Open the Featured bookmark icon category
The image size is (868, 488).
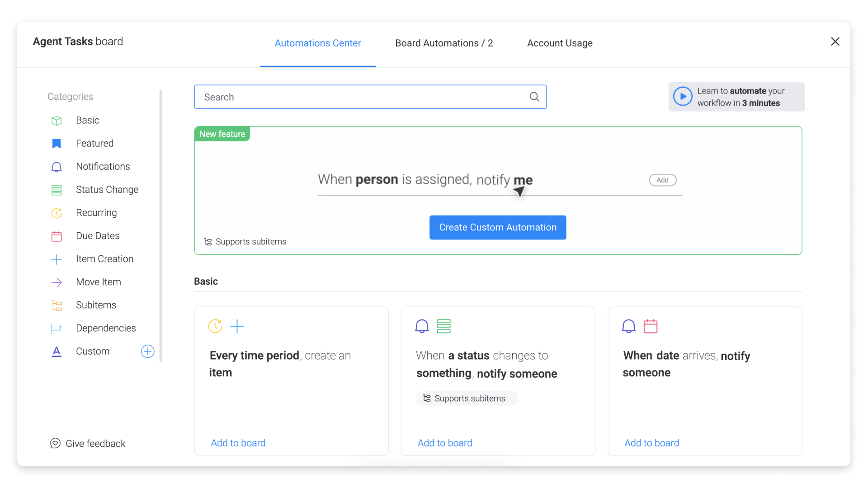pyautogui.click(x=57, y=144)
